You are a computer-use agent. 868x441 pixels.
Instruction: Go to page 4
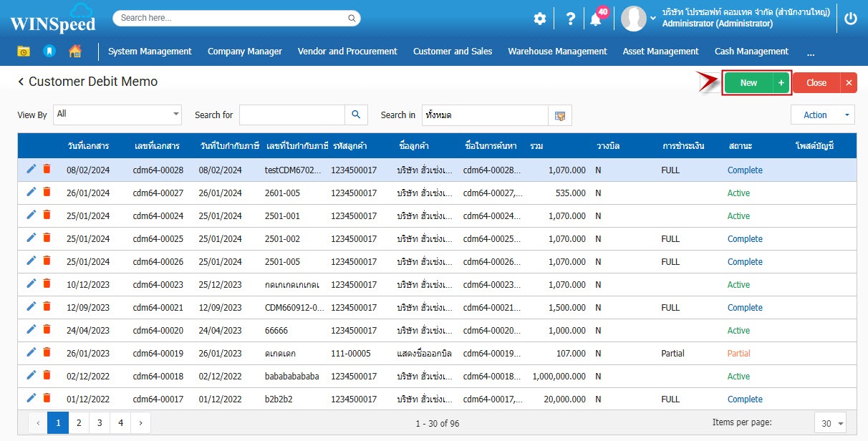click(x=120, y=423)
